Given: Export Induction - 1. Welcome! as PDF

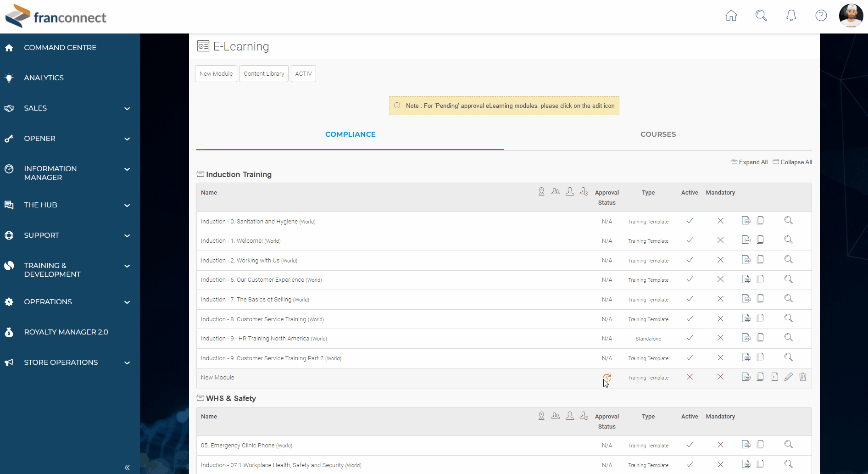Looking at the screenshot, I should point(746,240).
